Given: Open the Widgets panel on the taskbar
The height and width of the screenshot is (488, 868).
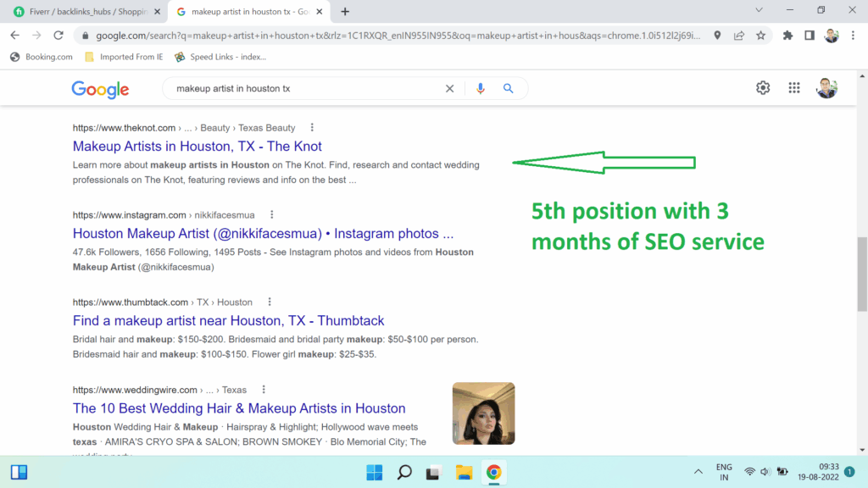Looking at the screenshot, I should [19, 473].
